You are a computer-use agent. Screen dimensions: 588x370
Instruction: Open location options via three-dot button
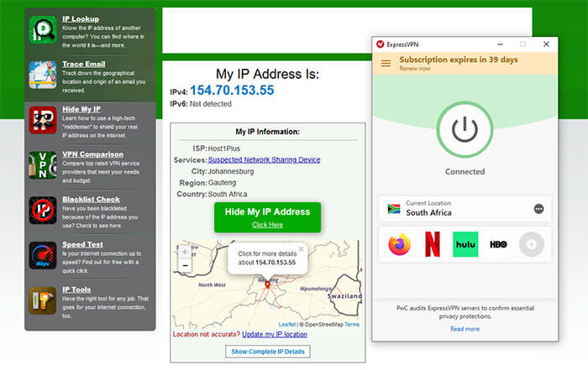(539, 209)
